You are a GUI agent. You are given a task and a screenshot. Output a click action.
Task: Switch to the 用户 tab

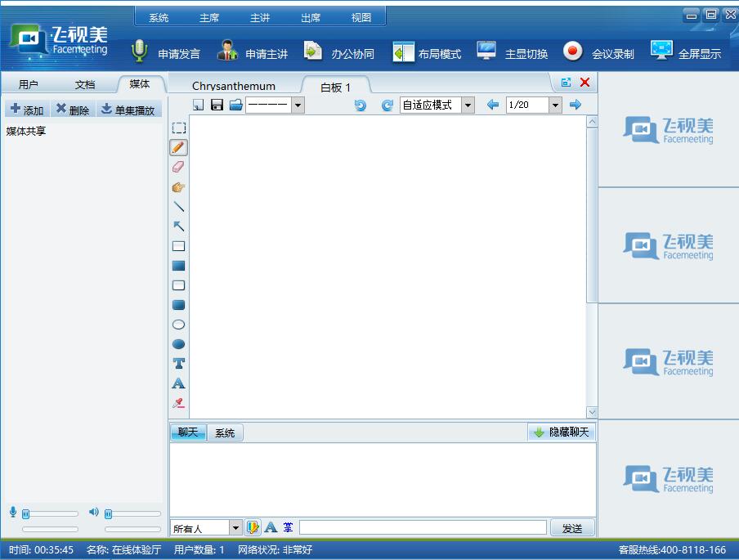[x=29, y=84]
